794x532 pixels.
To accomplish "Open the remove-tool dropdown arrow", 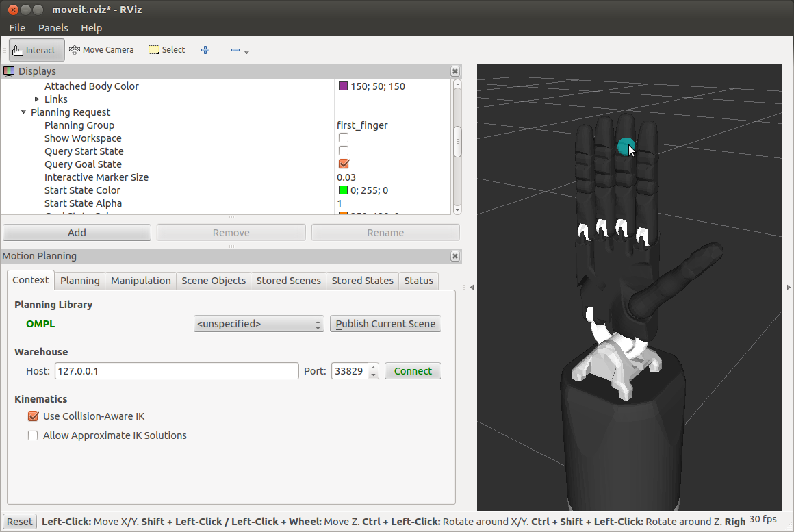I will coord(246,52).
